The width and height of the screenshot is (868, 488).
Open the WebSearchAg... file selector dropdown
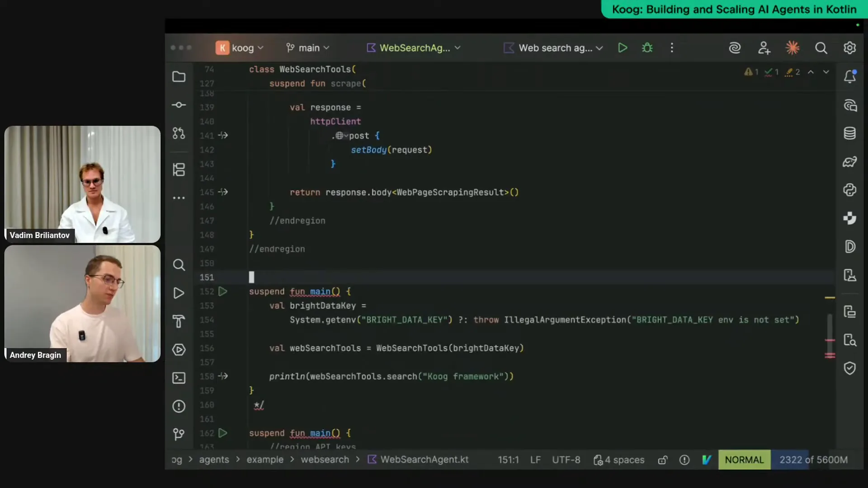click(x=414, y=47)
